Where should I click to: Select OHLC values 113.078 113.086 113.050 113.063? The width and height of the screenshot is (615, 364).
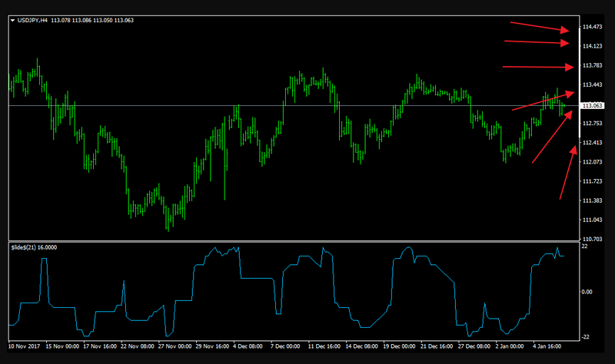click(x=92, y=21)
